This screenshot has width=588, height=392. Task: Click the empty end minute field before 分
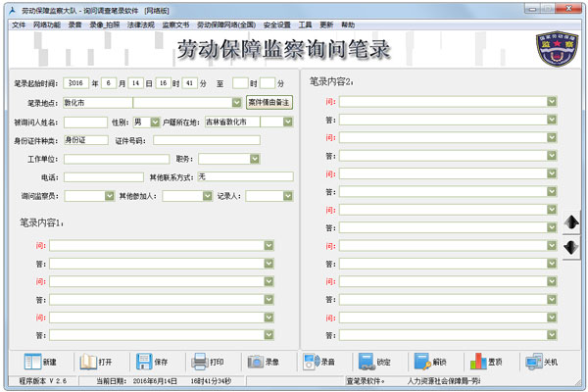tap(268, 83)
